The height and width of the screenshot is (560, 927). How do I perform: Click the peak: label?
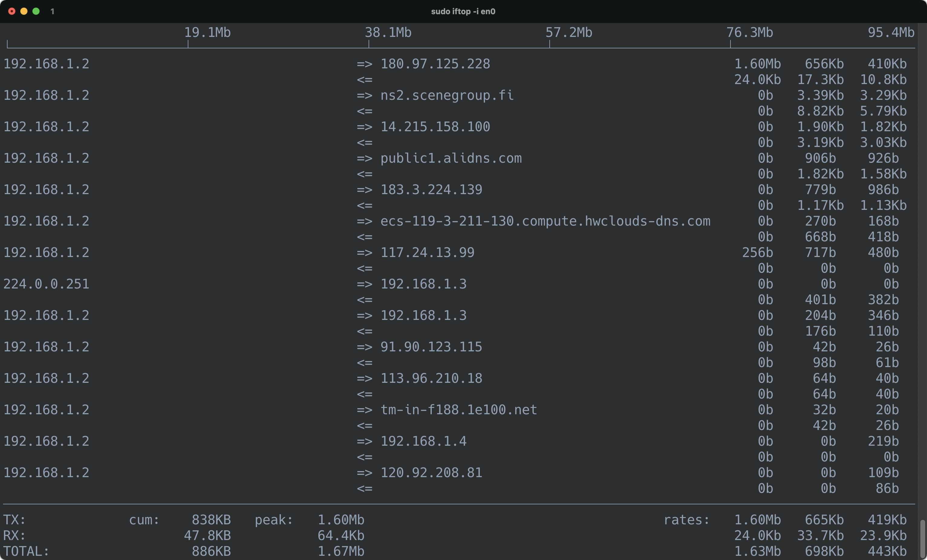click(x=274, y=520)
